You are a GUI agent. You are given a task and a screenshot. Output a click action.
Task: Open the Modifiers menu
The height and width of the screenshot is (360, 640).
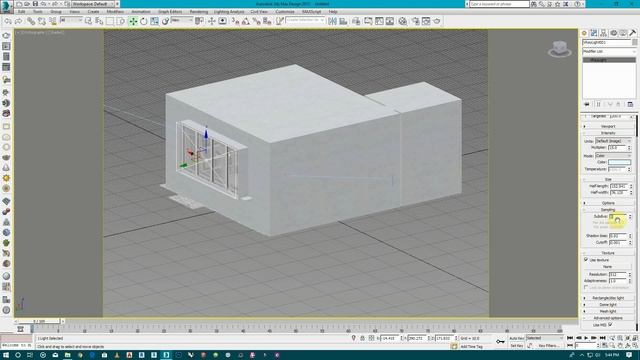[115, 12]
